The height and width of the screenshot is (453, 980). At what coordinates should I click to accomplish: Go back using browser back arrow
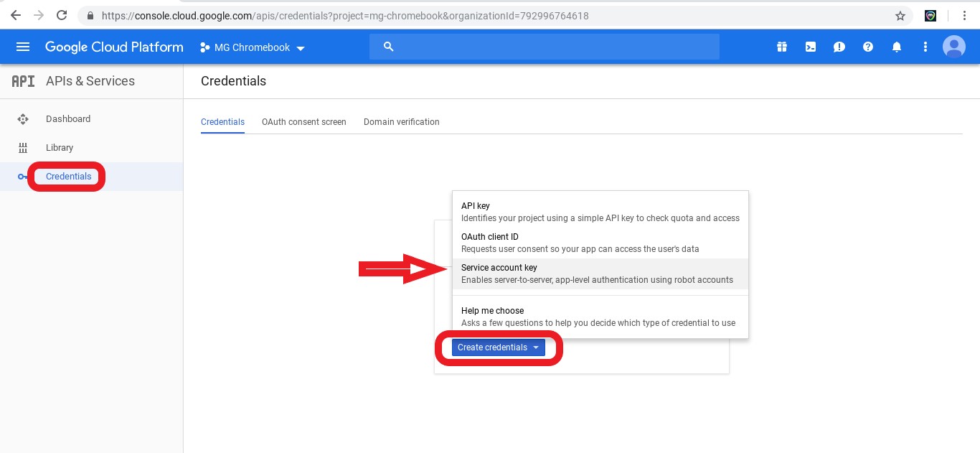point(15,15)
